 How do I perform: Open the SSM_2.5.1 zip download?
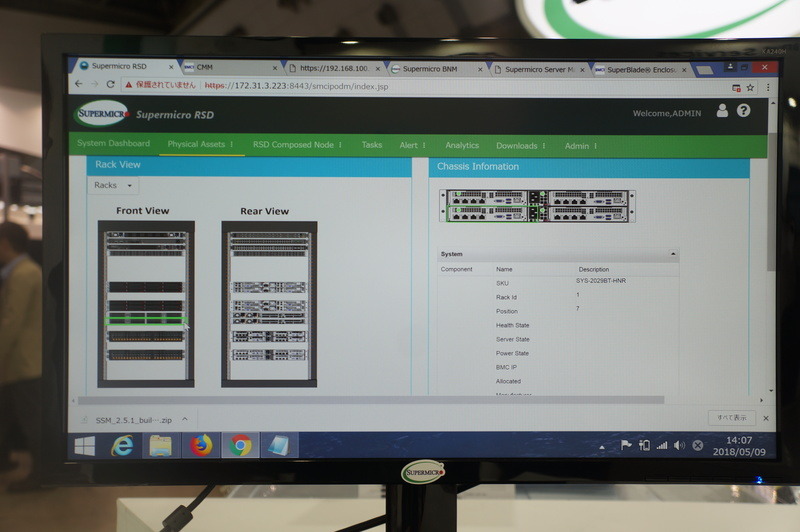pos(134,420)
